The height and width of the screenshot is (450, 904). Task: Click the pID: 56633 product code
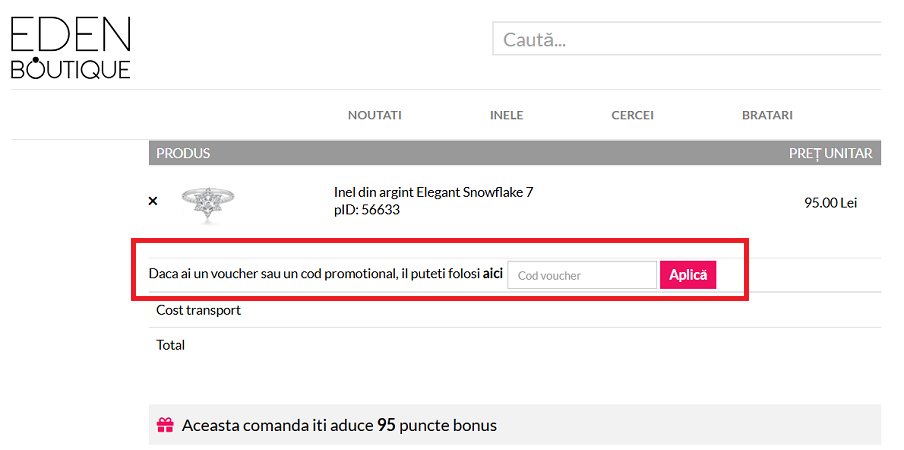click(x=367, y=210)
